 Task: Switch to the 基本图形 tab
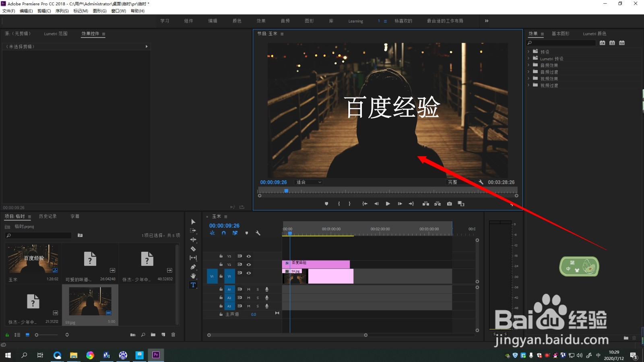[561, 34]
